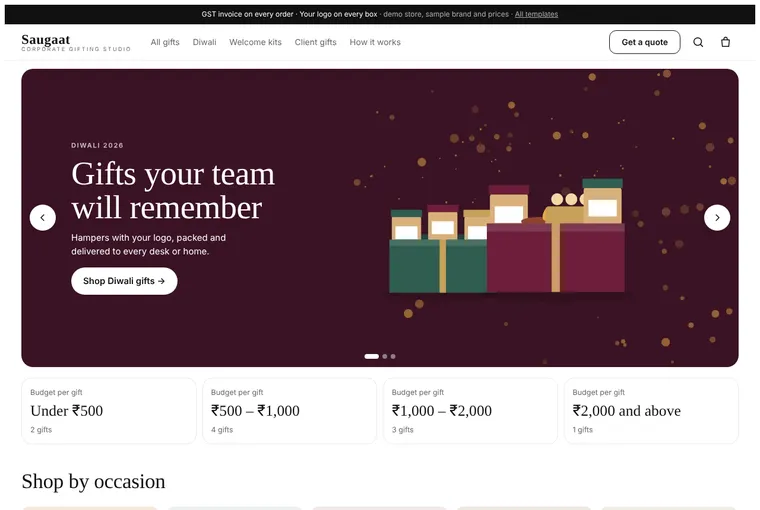Image resolution: width=760 pixels, height=510 pixels.
Task: Open the Diwali menu item
Action: (x=205, y=42)
